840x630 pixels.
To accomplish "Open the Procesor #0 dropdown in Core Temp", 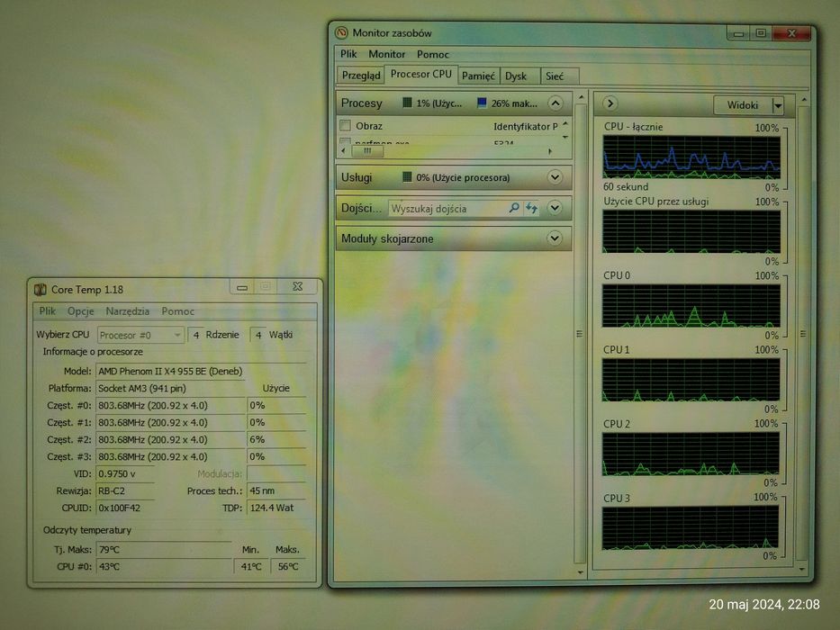I will 140,335.
